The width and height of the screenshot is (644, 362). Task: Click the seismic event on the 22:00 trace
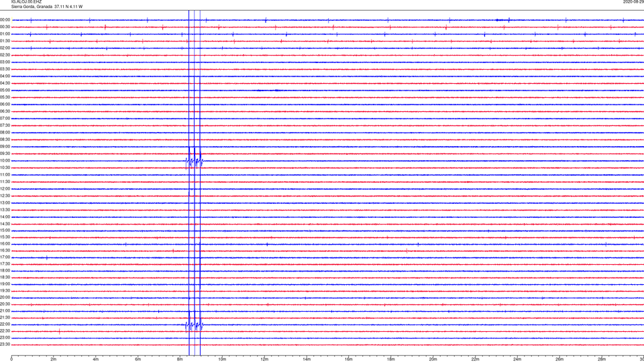(x=195, y=325)
